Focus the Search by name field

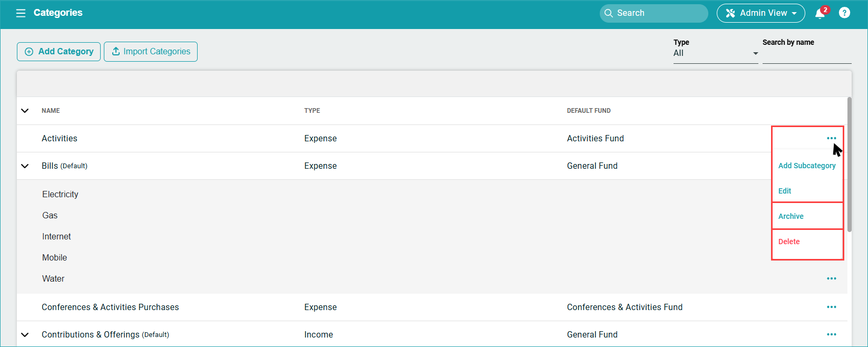pyautogui.click(x=806, y=56)
